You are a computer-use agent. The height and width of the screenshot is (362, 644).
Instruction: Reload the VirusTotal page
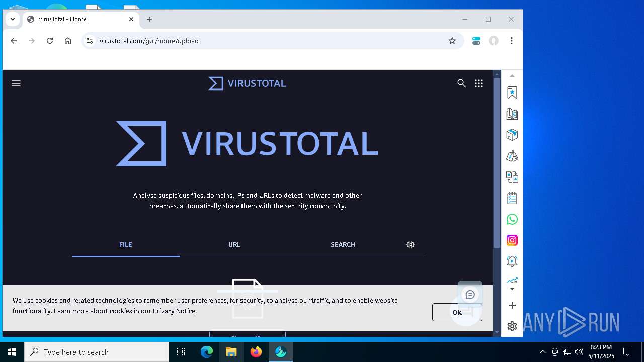pos(50,41)
